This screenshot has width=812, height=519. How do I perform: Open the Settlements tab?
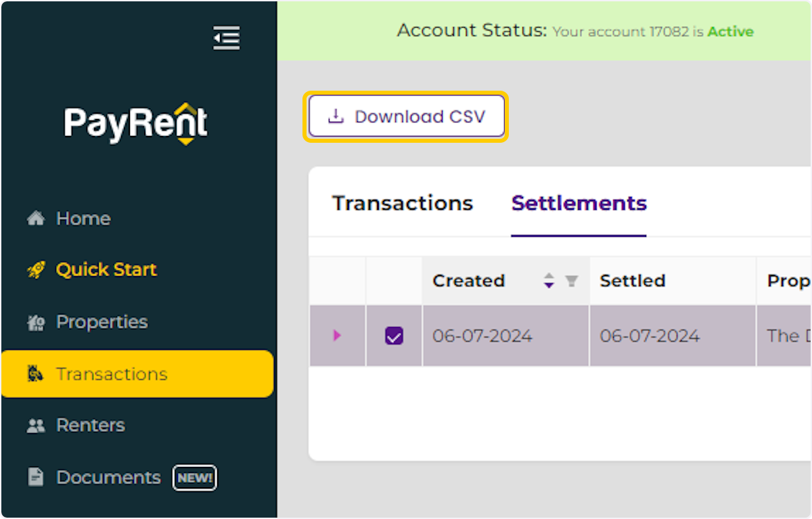tap(579, 202)
